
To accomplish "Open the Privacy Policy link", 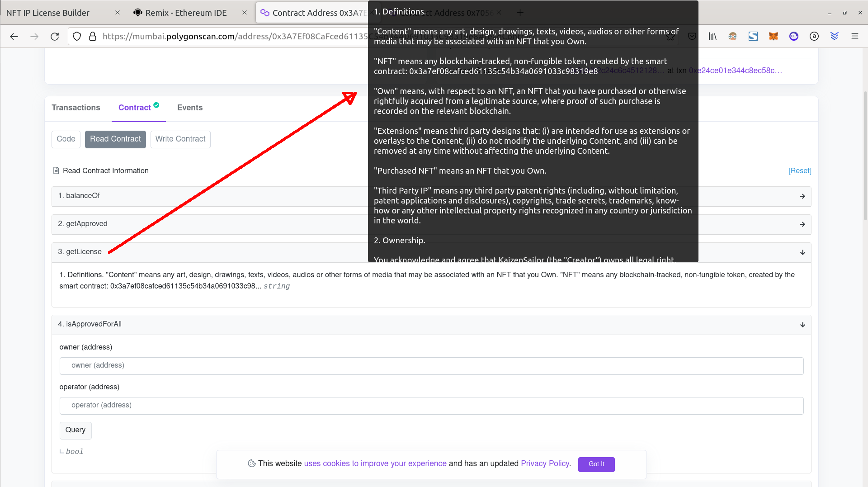I will (545, 464).
